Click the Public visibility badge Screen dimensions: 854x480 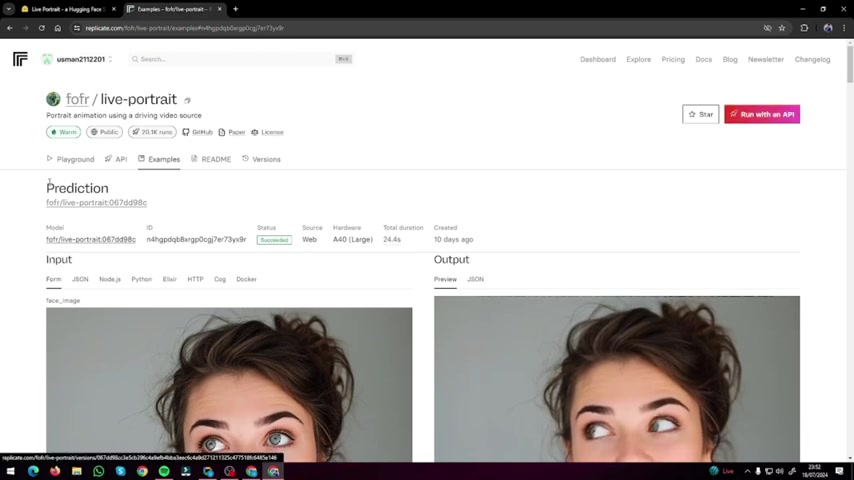pyautogui.click(x=104, y=132)
